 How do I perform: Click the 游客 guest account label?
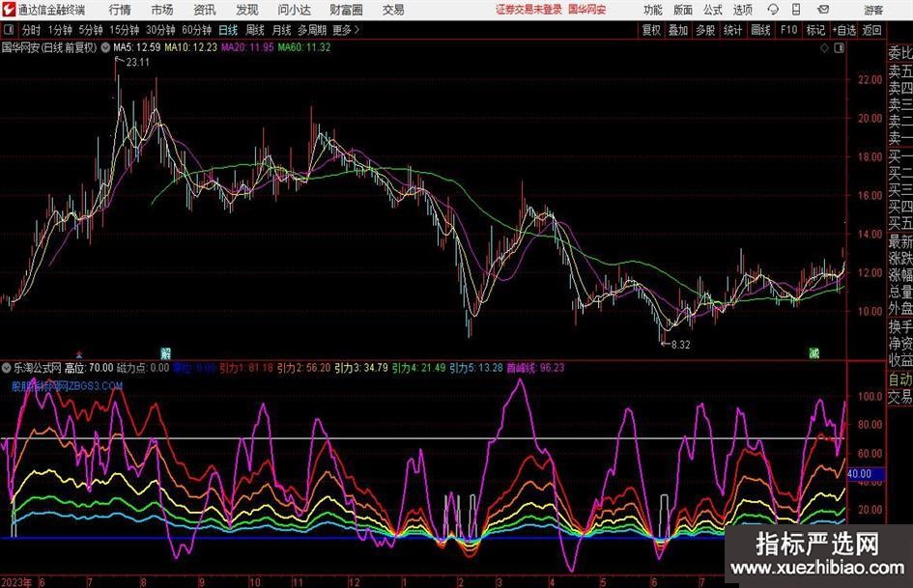point(873,10)
